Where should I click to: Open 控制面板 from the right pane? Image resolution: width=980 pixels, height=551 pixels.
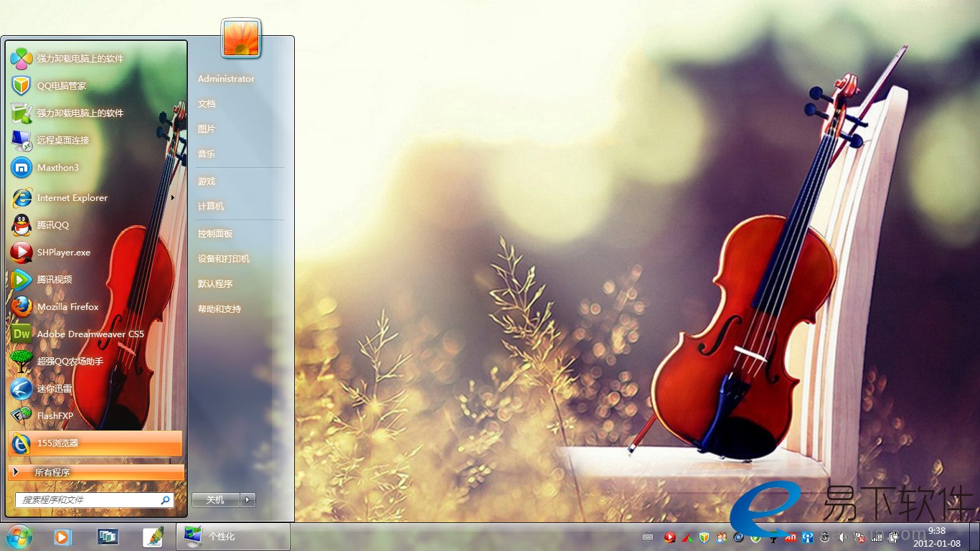(215, 234)
